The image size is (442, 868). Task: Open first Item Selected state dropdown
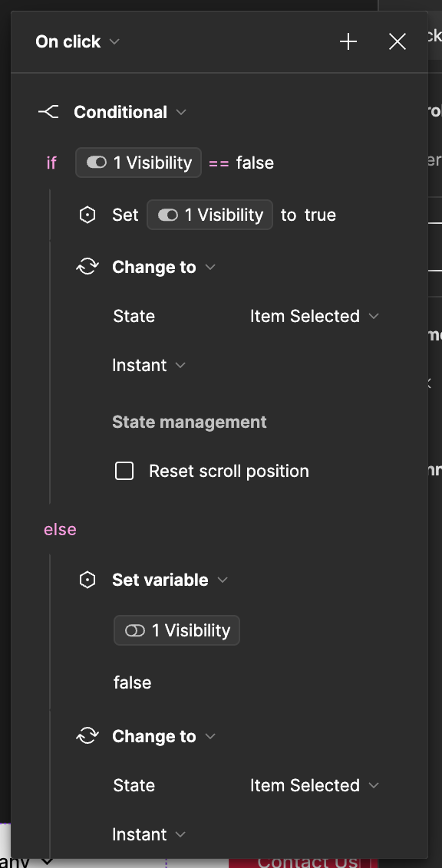click(314, 316)
